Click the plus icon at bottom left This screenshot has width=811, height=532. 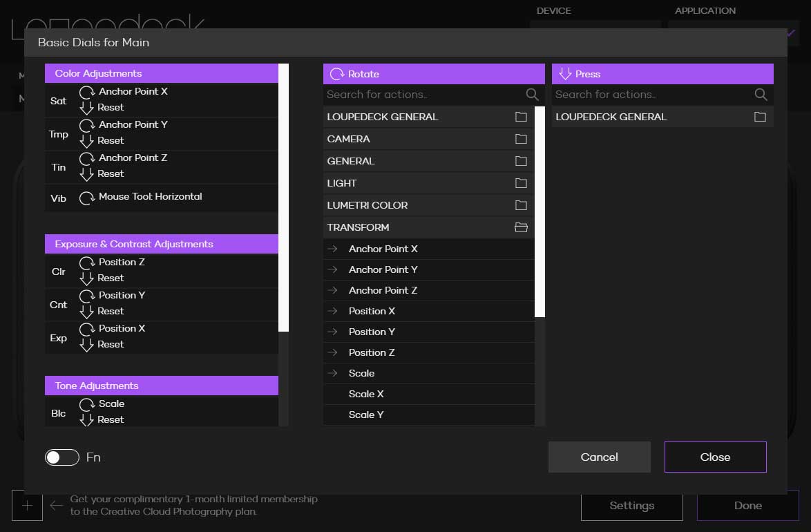(x=27, y=505)
